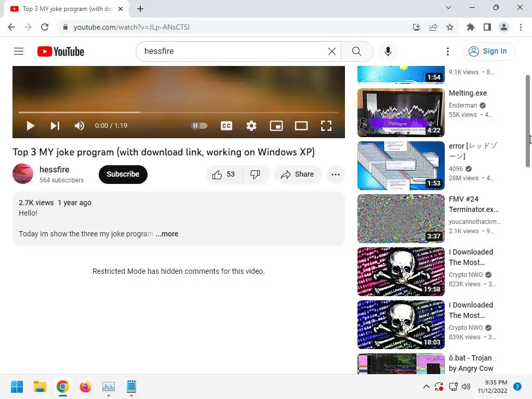Screen dimensions: 532x399
Task: Open YouTube settings three-dot menu
Action: pyautogui.click(x=447, y=51)
